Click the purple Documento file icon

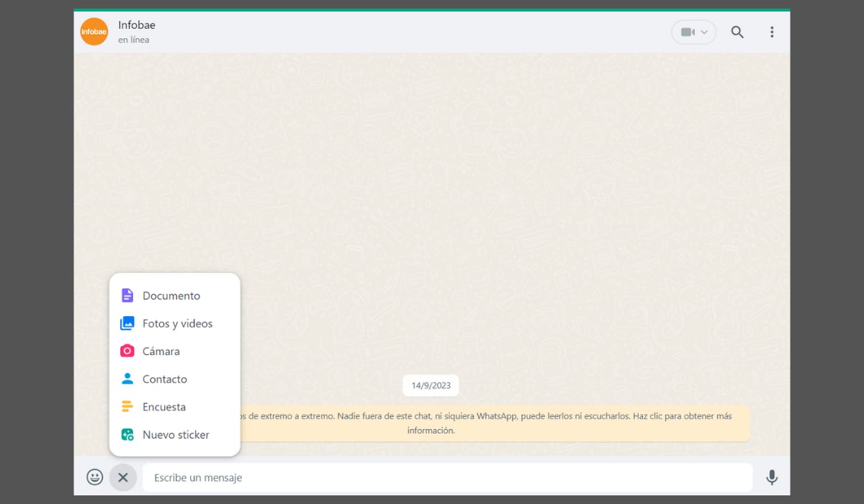click(x=127, y=295)
